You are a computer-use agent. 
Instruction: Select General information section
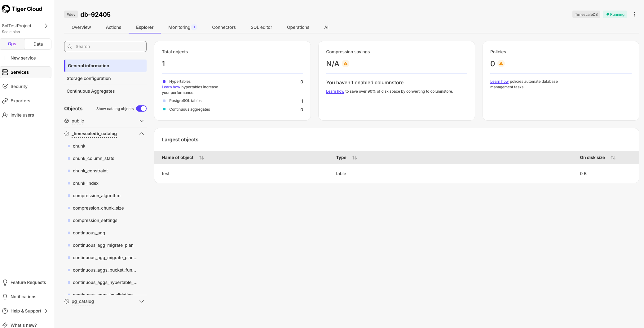click(x=105, y=66)
